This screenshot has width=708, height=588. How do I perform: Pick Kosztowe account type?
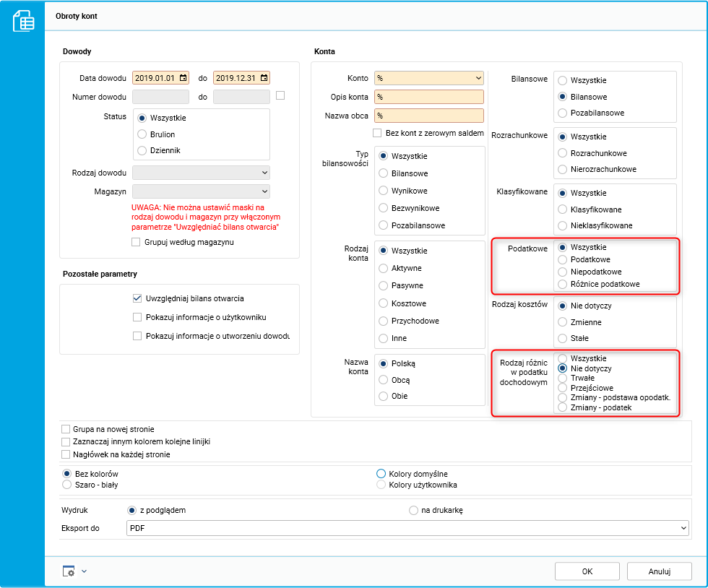384,303
